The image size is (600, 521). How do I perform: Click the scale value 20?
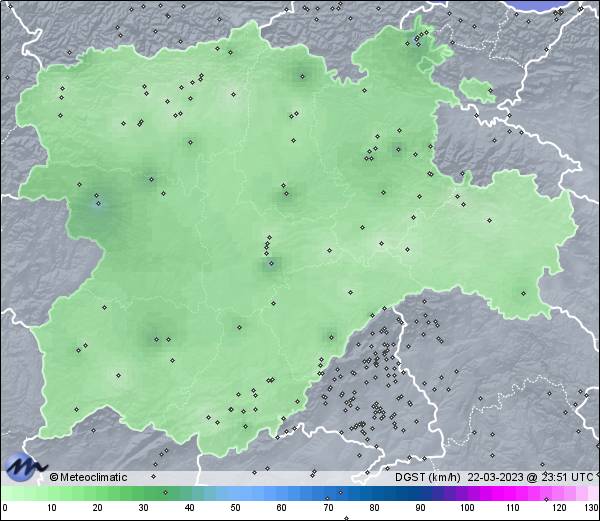(98, 508)
